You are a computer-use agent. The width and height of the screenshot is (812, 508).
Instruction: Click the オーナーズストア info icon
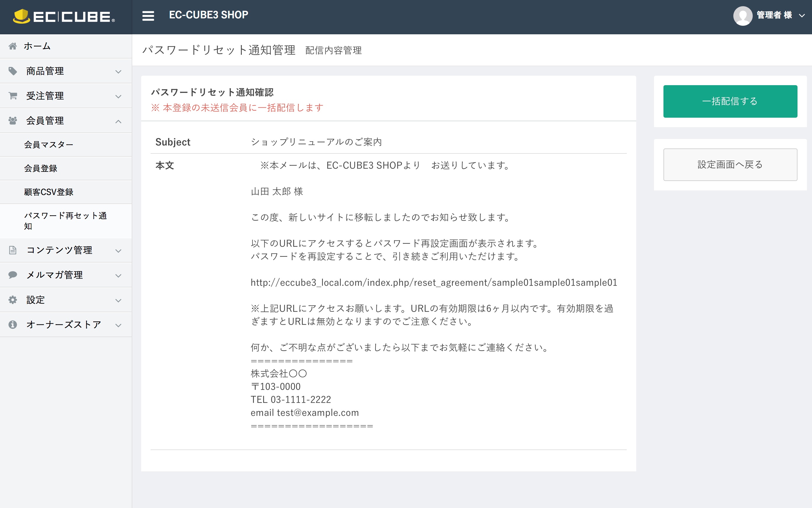(x=13, y=324)
